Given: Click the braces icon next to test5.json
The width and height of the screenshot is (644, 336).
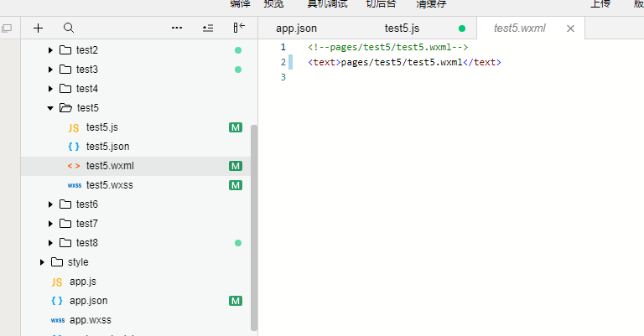Looking at the screenshot, I should click(74, 147).
